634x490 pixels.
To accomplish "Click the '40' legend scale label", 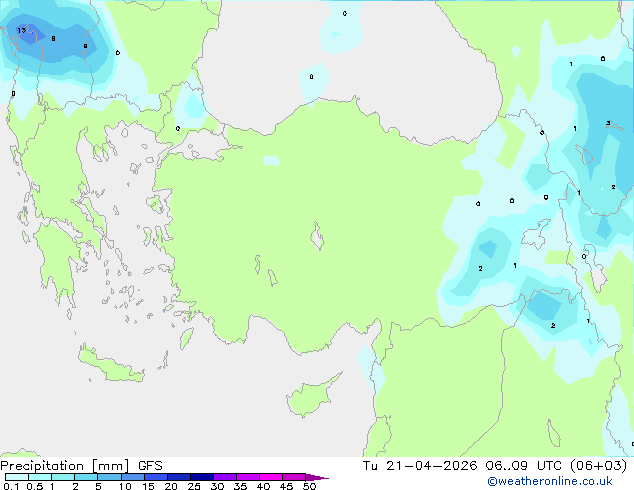I will (x=263, y=486).
